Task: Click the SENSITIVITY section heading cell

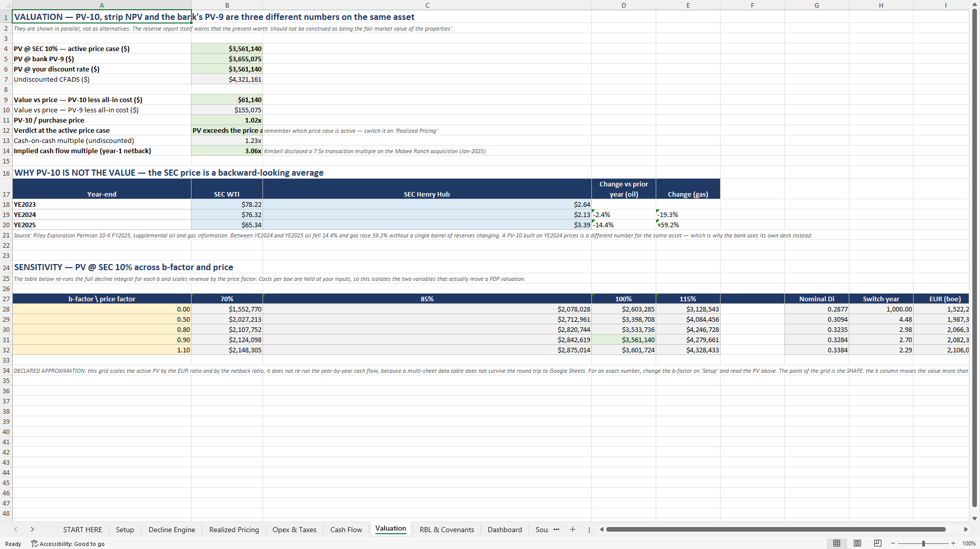Action: pos(102,267)
